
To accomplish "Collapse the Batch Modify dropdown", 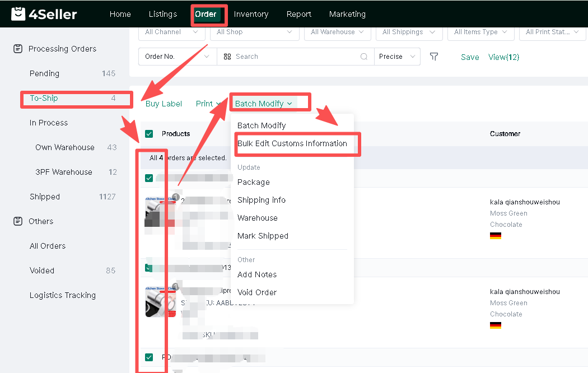I will pyautogui.click(x=264, y=104).
